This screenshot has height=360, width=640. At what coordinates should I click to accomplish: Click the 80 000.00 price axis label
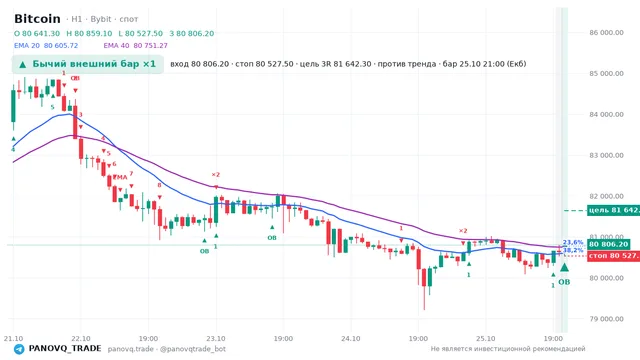[x=606, y=278]
